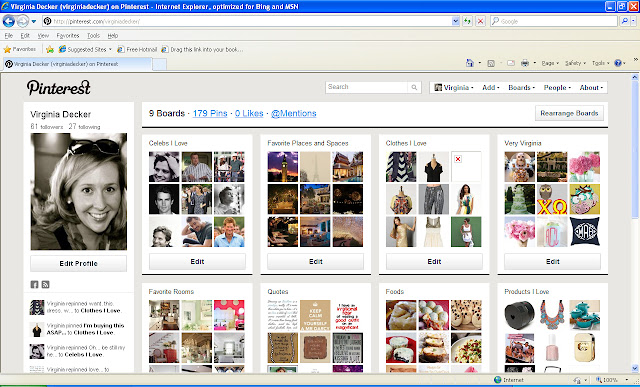Click the Pinterest Search input field
This screenshot has width=640, height=387.
366,87
